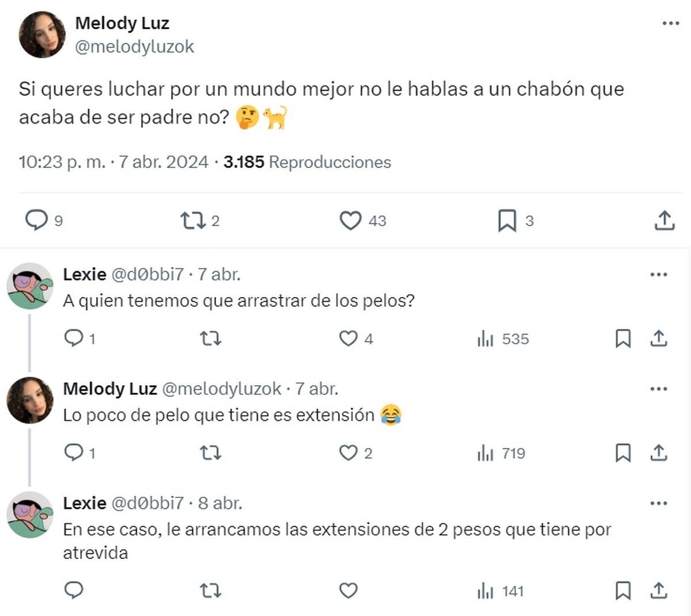
Task: Open @d0bbi7 handle on first reply
Action: tap(147, 275)
